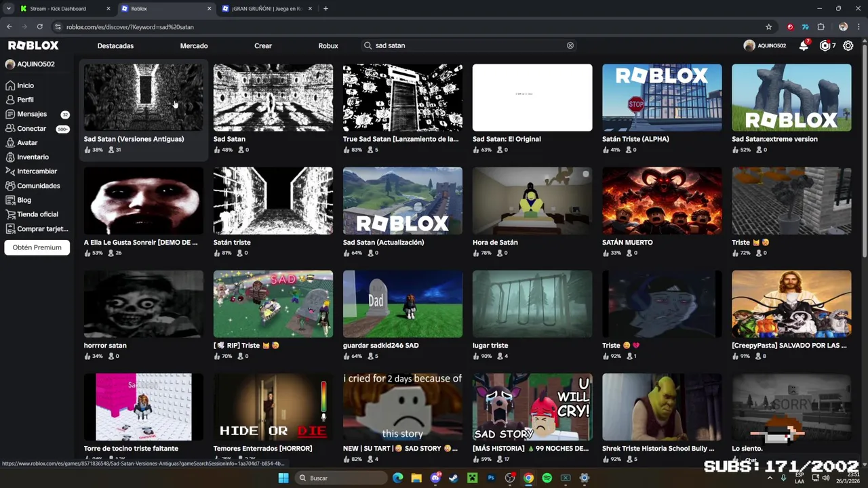Viewport: 868px width, 488px height.
Task: Open Comprar tarjeta icon in sidebar
Action: click(x=9, y=228)
